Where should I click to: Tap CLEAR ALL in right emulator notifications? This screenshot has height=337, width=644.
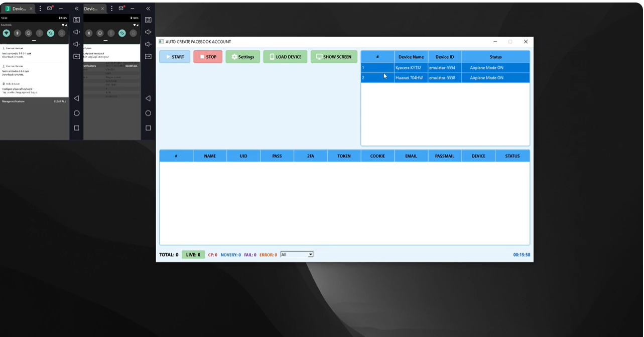(132, 66)
